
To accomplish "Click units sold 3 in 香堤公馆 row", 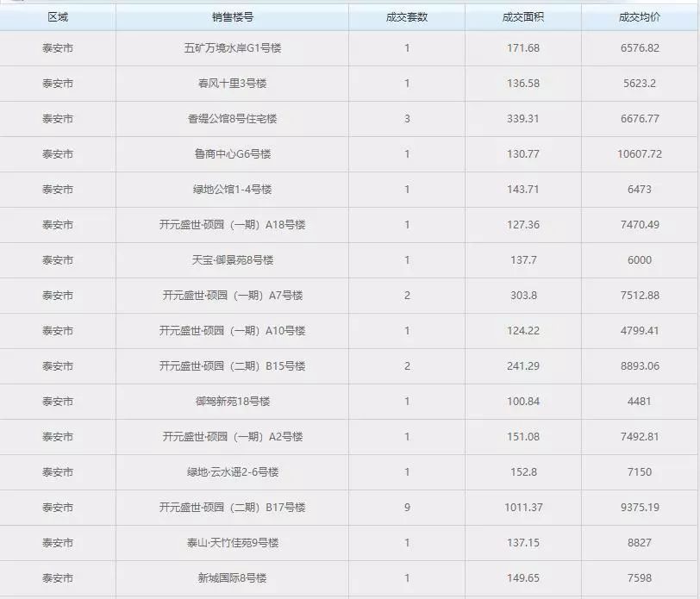I will click(407, 119).
